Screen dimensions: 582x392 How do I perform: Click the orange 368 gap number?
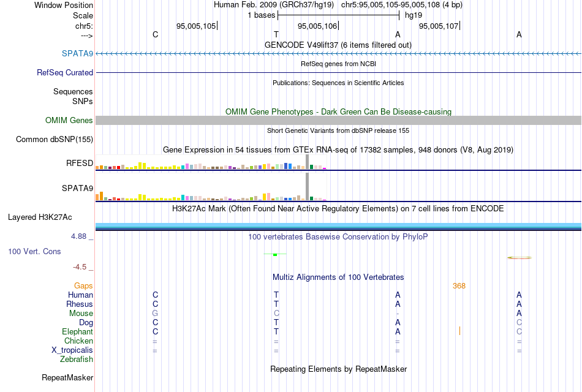coord(459,286)
